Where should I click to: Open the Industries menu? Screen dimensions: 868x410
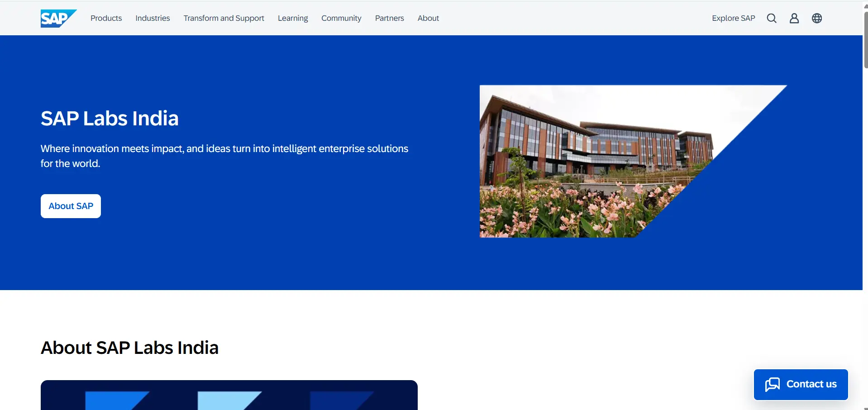[153, 18]
